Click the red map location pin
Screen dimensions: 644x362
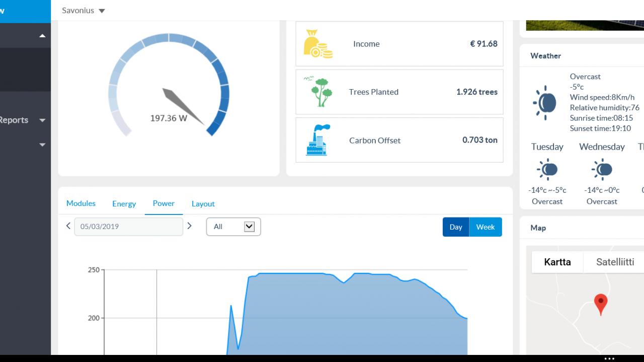click(601, 305)
